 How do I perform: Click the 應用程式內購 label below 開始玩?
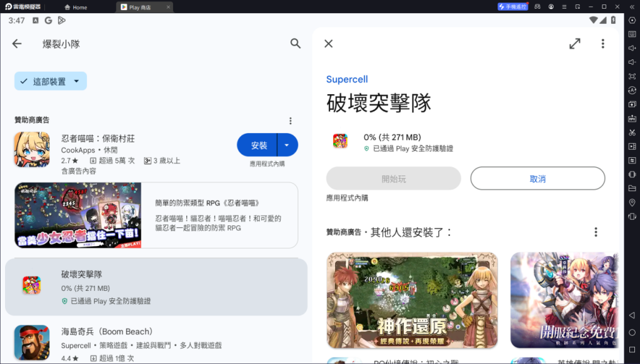click(x=347, y=198)
